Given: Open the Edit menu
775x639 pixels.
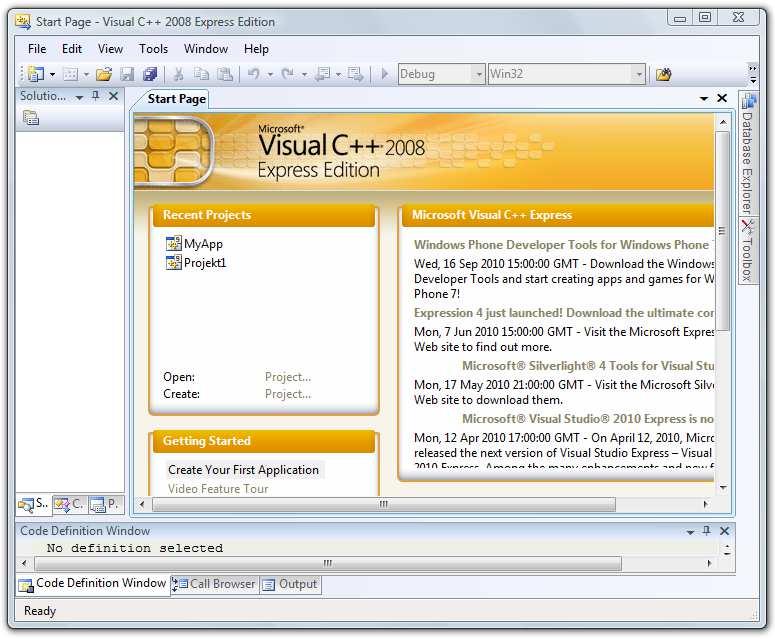Looking at the screenshot, I should (x=72, y=49).
